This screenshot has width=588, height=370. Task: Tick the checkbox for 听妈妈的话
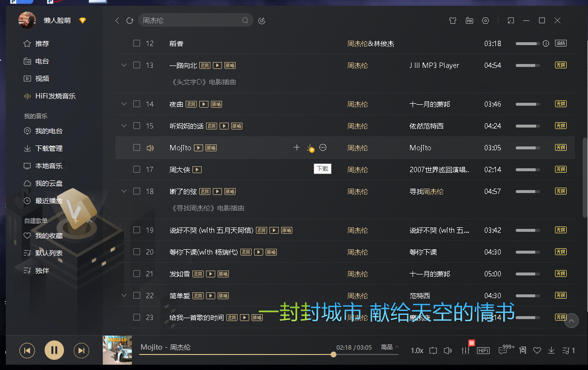(137, 126)
